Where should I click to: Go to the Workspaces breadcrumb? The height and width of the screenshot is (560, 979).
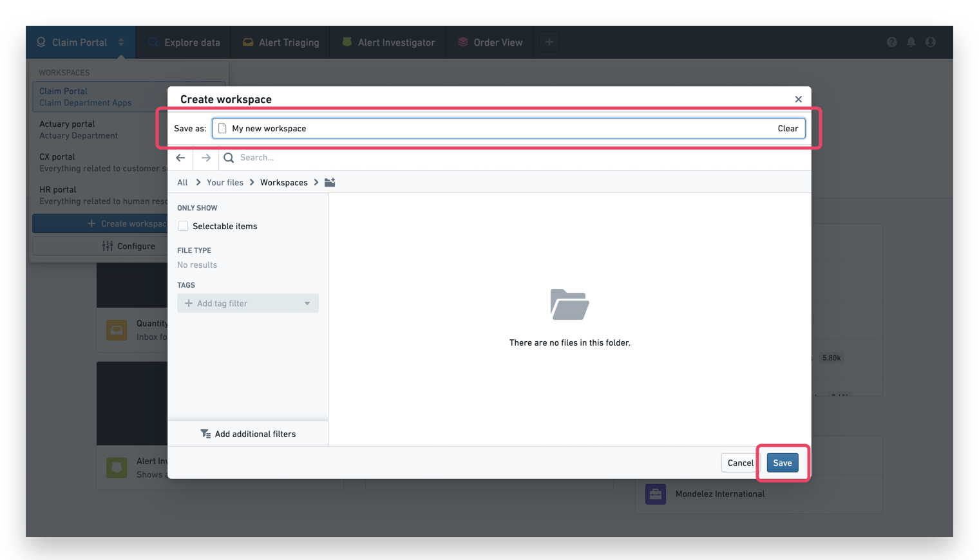click(283, 182)
